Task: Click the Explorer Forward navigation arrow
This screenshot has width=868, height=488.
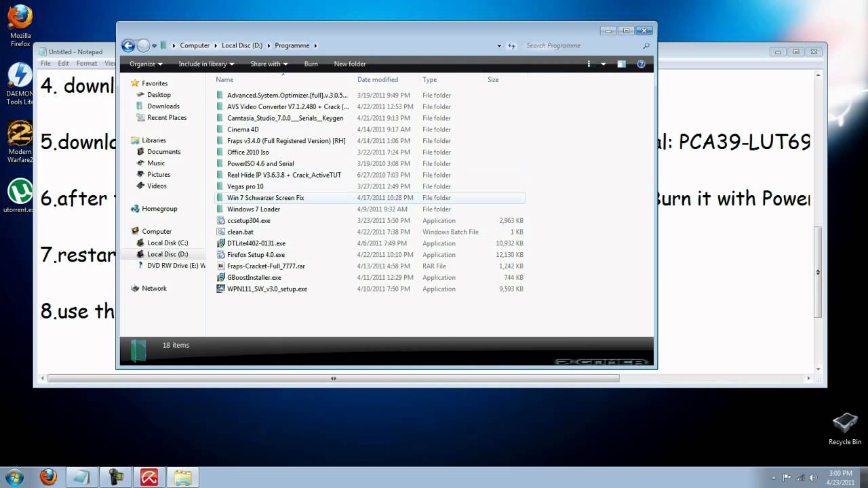Action: pyautogui.click(x=143, y=45)
